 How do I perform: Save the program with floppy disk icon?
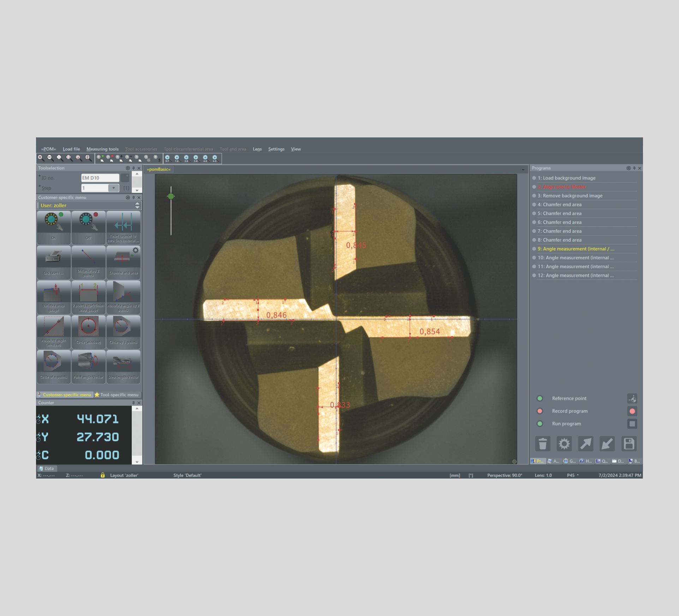click(x=629, y=444)
